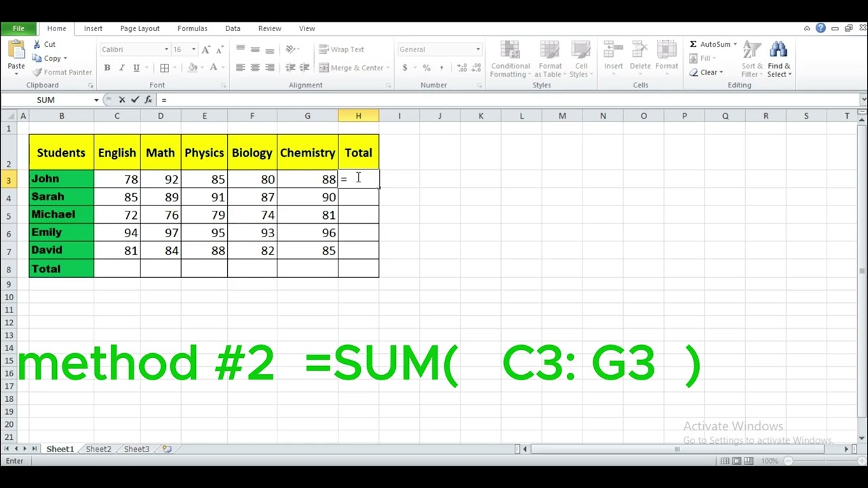The width and height of the screenshot is (868, 488).
Task: Toggle Center text alignment
Action: pos(255,68)
